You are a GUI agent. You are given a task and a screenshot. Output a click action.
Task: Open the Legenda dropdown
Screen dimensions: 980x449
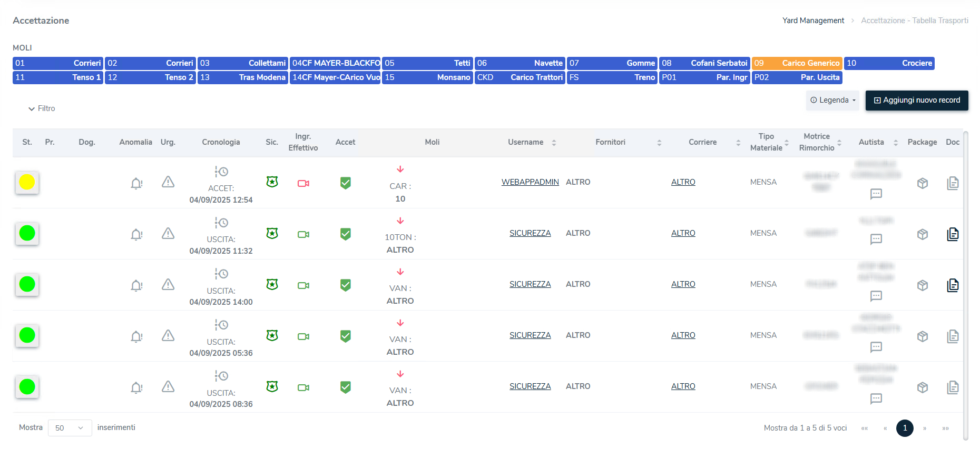832,100
